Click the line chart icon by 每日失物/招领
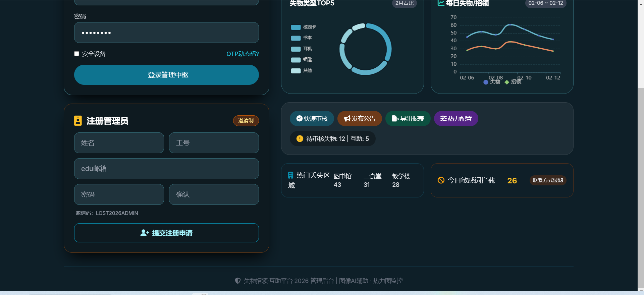The image size is (644, 295). tap(441, 3)
